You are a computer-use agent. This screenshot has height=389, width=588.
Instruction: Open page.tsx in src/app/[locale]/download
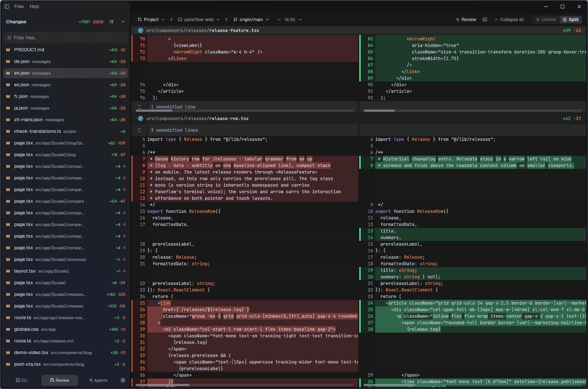(x=65, y=259)
